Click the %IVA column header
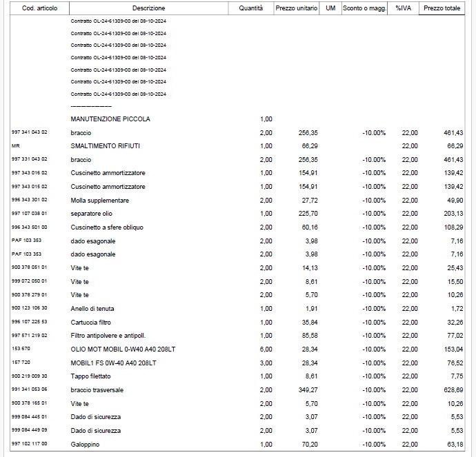 pyautogui.click(x=404, y=8)
